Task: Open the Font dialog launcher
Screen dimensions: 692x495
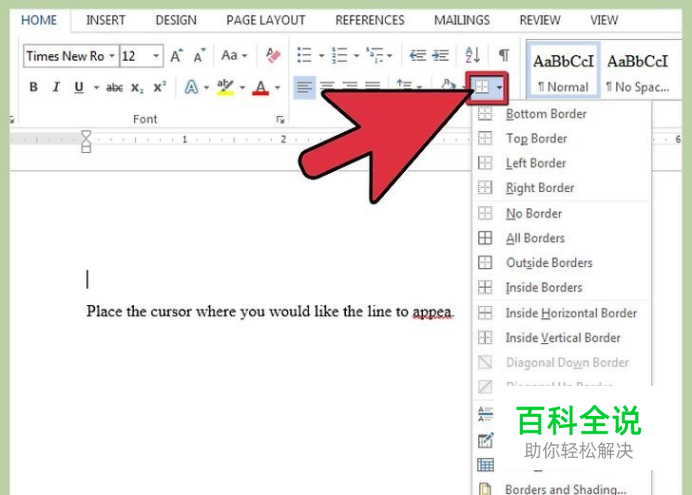Action: point(280,119)
